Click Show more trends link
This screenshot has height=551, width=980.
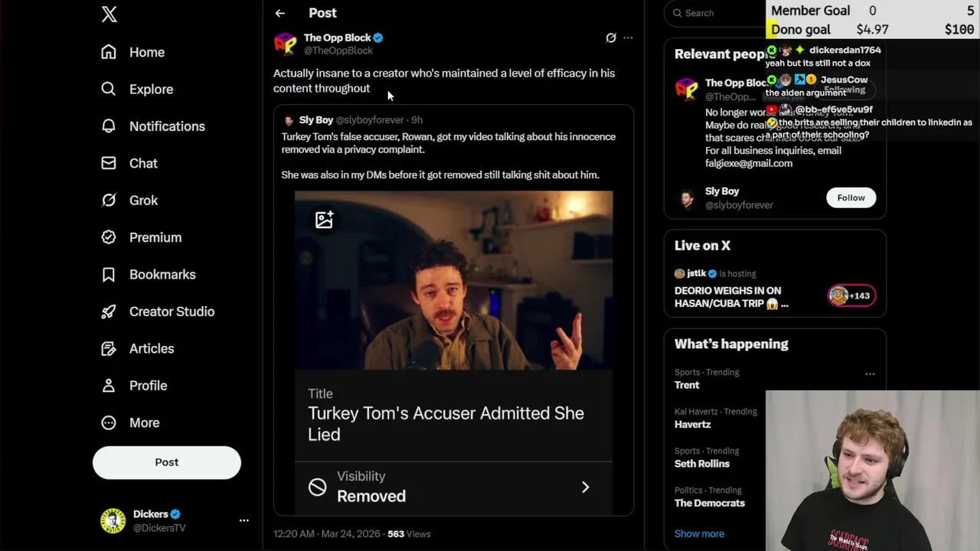point(699,533)
